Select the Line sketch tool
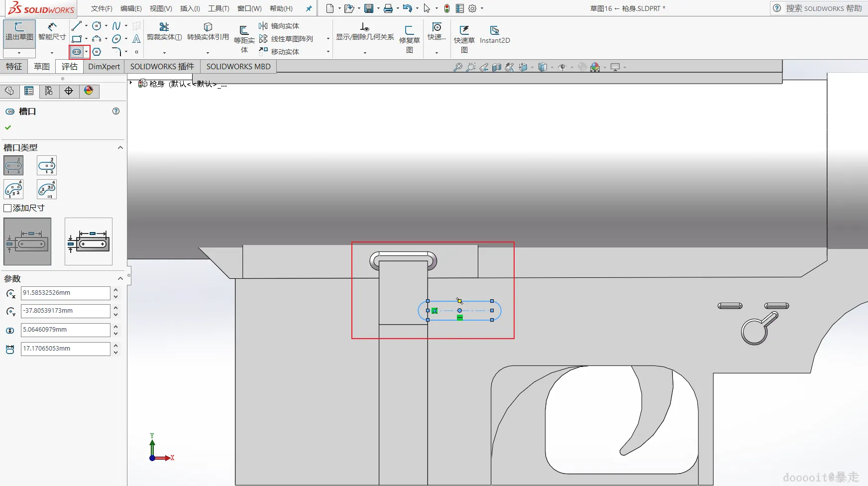868x486 pixels. point(76,26)
